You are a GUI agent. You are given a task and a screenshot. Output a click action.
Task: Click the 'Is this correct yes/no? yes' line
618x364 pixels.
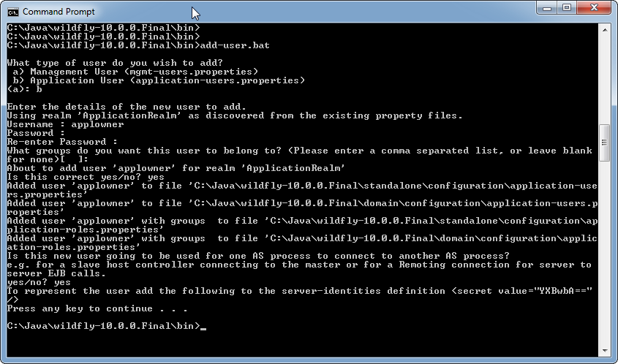(x=86, y=177)
